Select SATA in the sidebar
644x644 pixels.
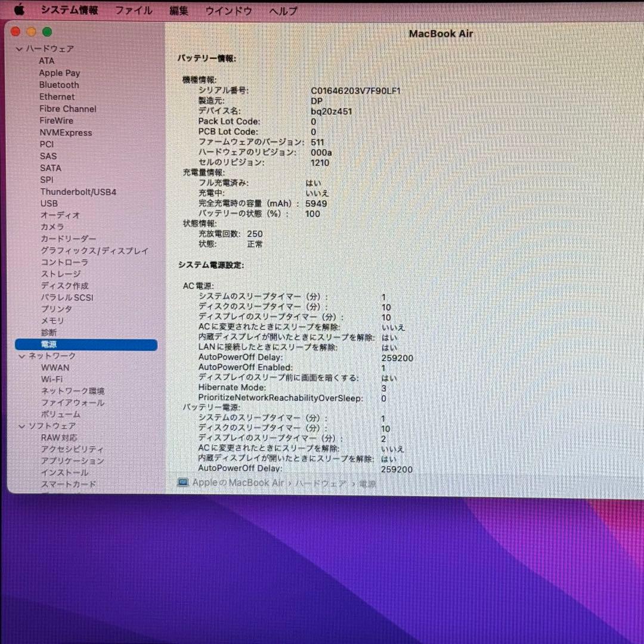click(51, 168)
